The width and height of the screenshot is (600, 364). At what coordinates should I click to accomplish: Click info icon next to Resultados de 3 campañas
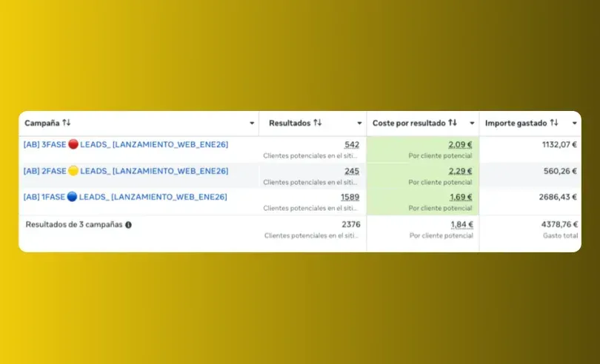[129, 225]
